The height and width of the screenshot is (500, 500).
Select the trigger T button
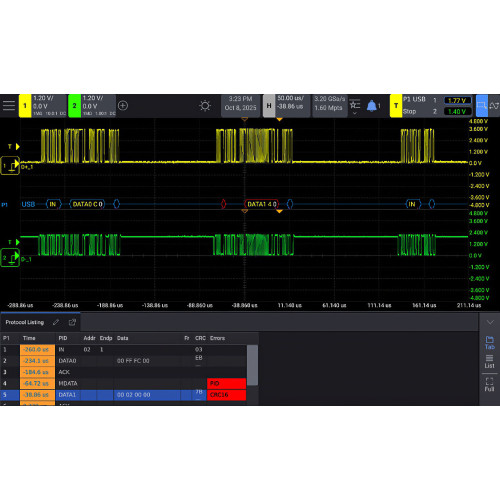[x=396, y=106]
